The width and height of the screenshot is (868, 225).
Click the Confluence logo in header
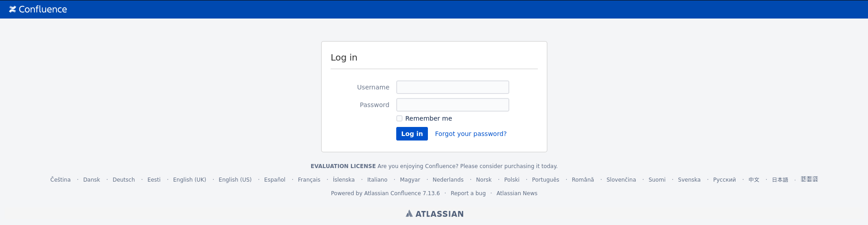[38, 9]
